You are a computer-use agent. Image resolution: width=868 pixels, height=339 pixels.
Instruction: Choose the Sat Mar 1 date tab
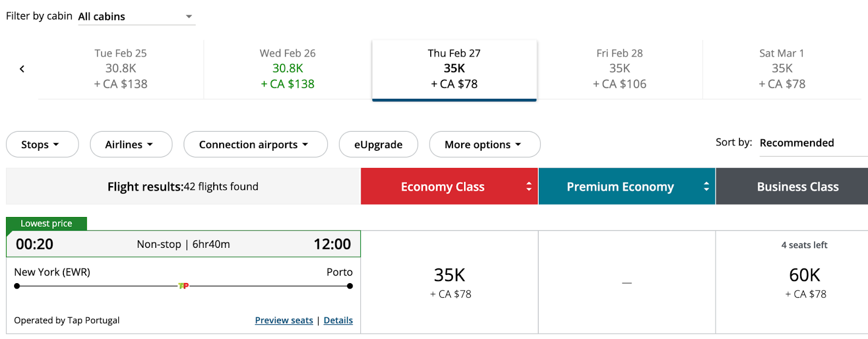[x=782, y=69]
